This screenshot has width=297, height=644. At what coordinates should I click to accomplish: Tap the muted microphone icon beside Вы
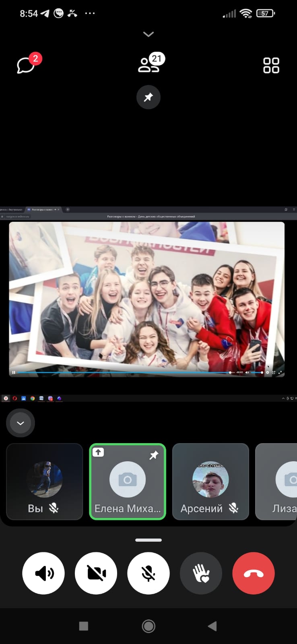[x=54, y=508]
